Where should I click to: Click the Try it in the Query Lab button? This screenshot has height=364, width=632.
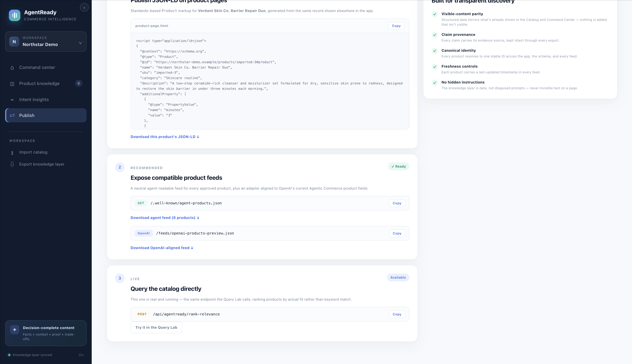(x=156, y=327)
